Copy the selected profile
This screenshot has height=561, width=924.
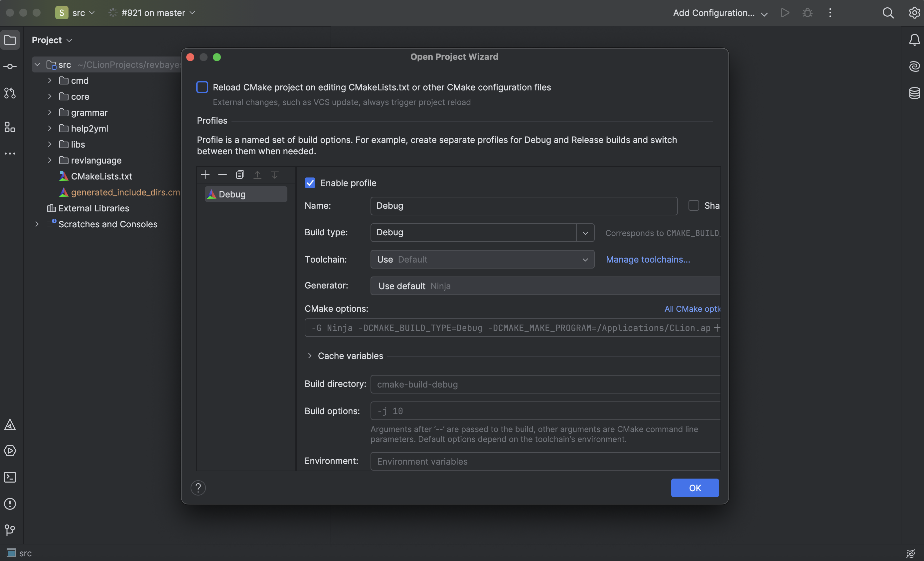(x=240, y=174)
